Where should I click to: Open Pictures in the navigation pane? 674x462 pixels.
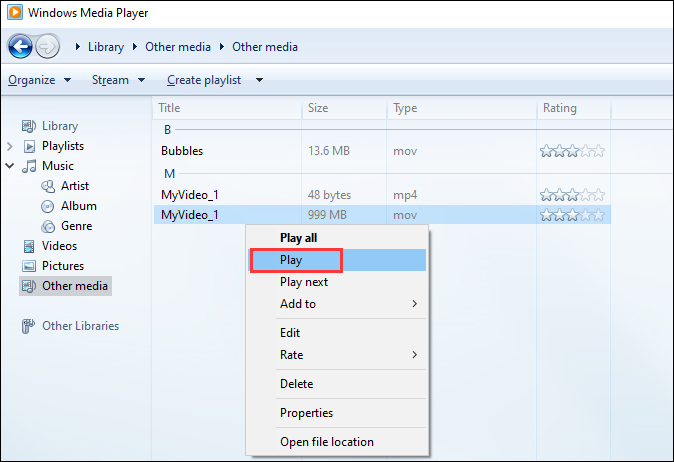tap(62, 266)
